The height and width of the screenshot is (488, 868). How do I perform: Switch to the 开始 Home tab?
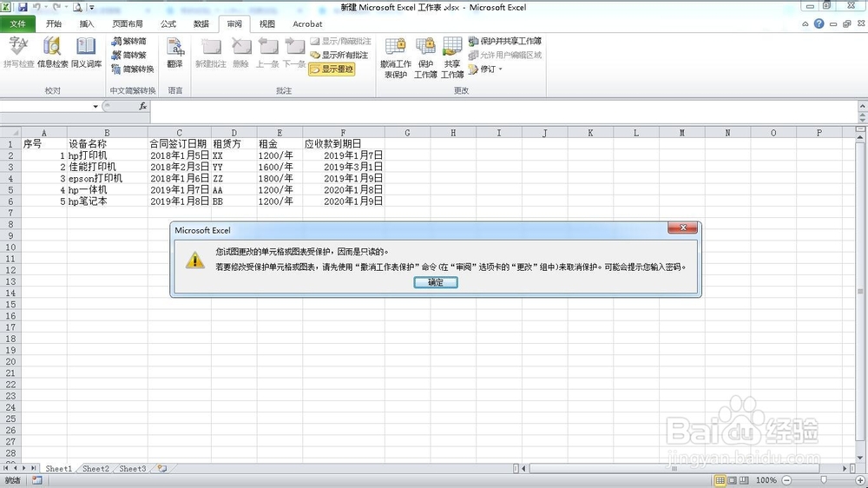[54, 23]
